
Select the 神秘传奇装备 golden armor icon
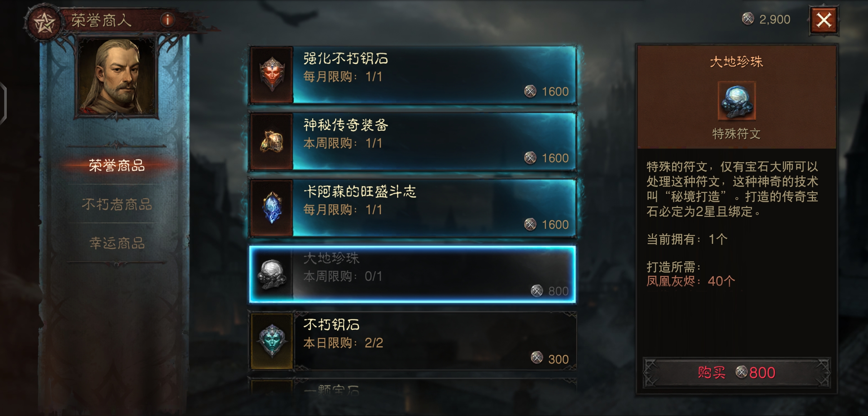[272, 141]
